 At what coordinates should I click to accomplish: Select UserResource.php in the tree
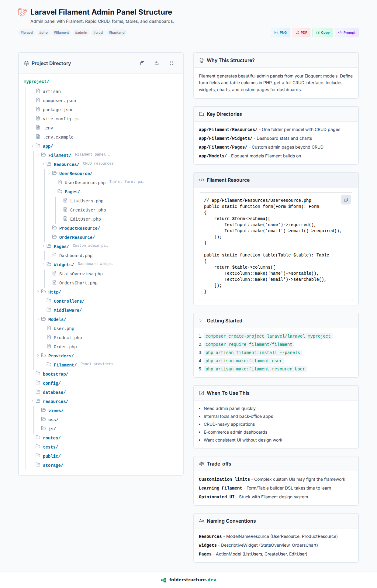click(x=85, y=183)
